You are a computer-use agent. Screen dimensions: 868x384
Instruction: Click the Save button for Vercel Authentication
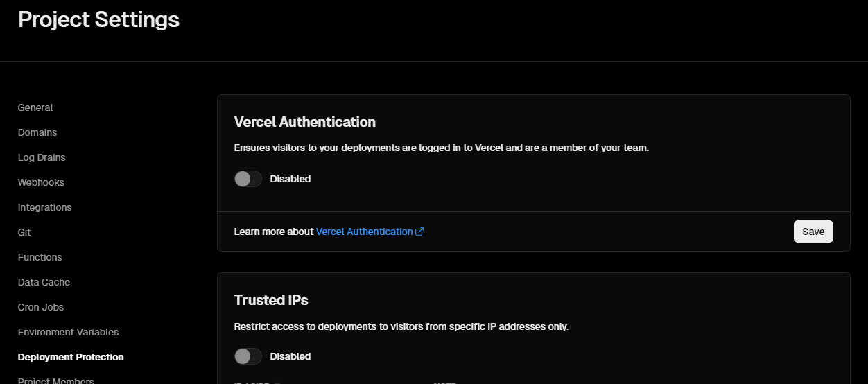click(813, 232)
